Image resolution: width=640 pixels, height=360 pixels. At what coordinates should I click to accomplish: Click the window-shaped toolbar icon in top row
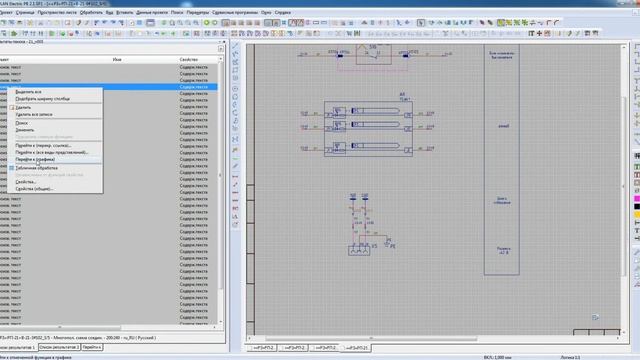pos(151,23)
